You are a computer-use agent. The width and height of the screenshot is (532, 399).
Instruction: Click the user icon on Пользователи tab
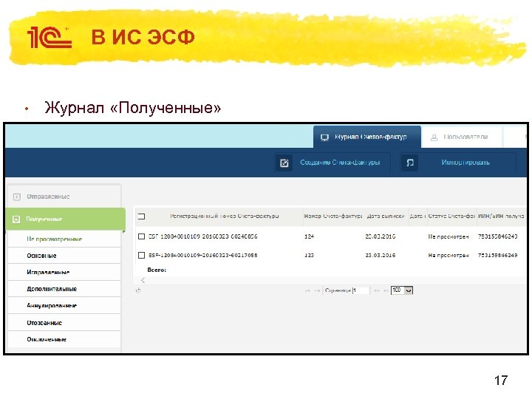tap(434, 137)
